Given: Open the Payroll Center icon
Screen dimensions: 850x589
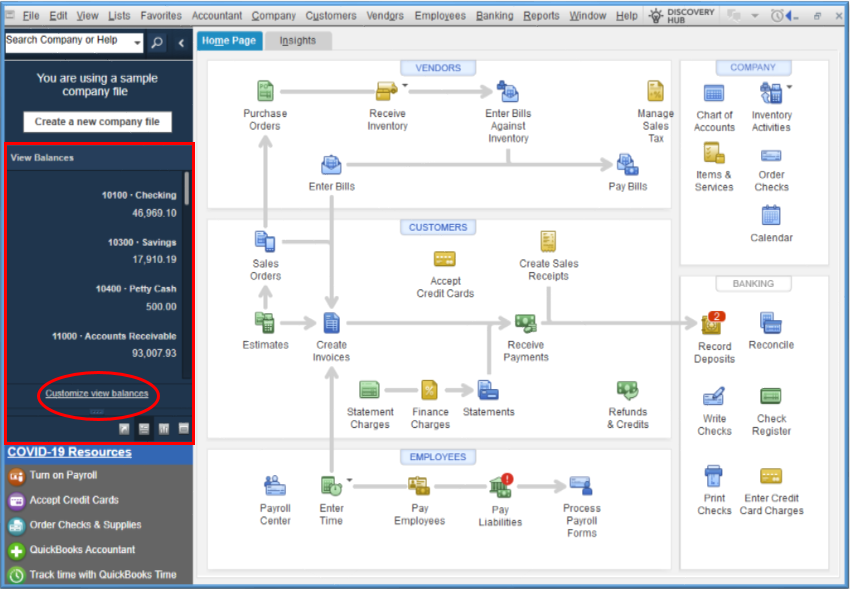Looking at the screenshot, I should [x=275, y=486].
